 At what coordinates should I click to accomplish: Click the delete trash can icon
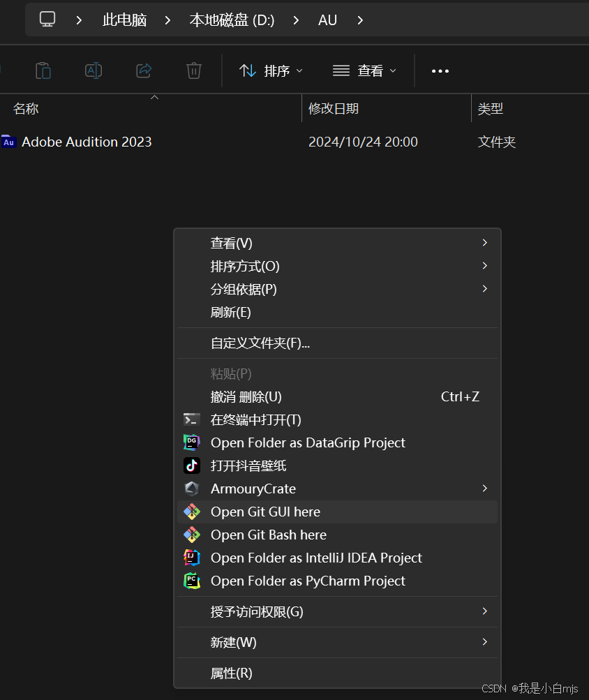[194, 70]
